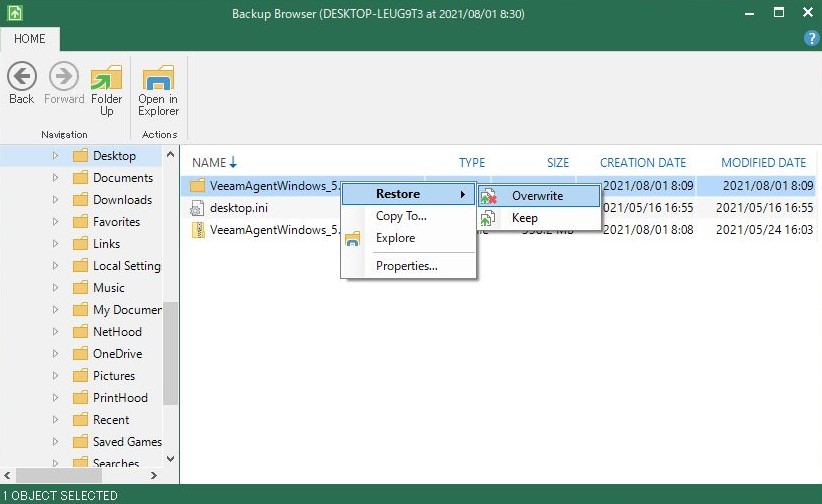
Task: Click the 1 OBJECT SELECTED status text
Action: coord(60,496)
